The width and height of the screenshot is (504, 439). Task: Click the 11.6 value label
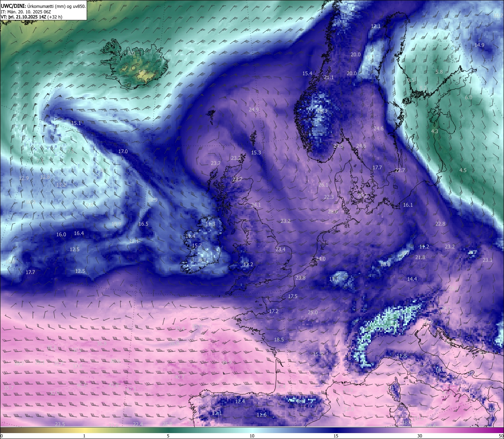pos(261,415)
